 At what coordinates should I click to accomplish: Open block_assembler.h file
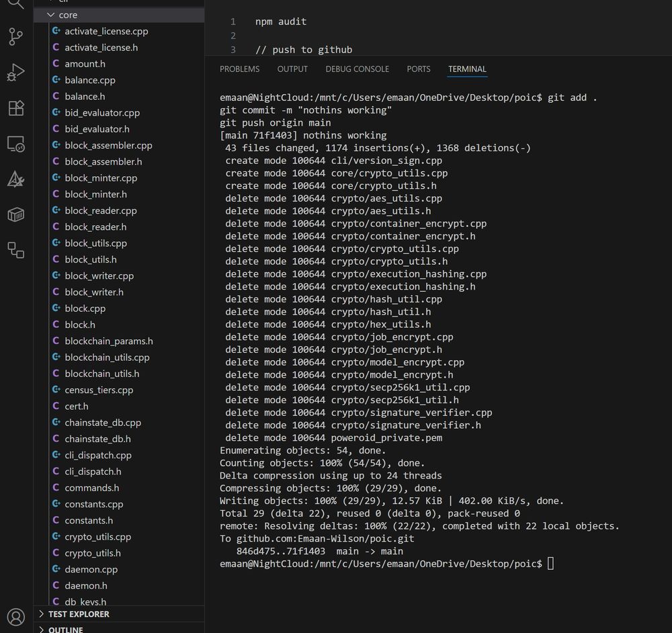click(119, 161)
